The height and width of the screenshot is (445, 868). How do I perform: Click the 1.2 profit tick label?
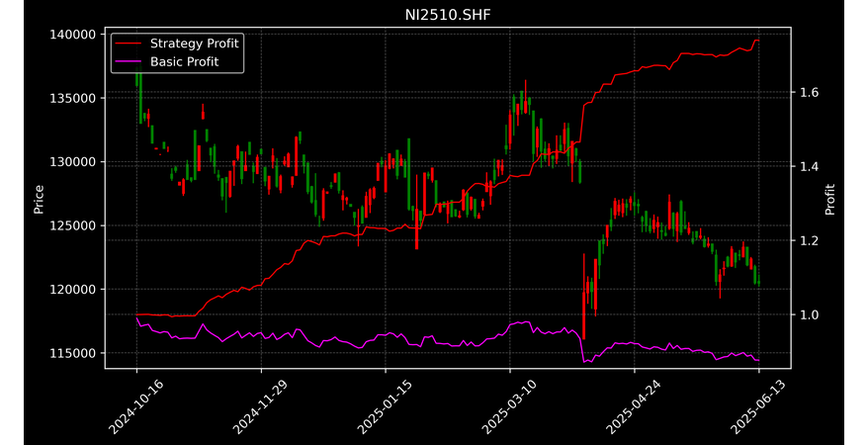[809, 240]
